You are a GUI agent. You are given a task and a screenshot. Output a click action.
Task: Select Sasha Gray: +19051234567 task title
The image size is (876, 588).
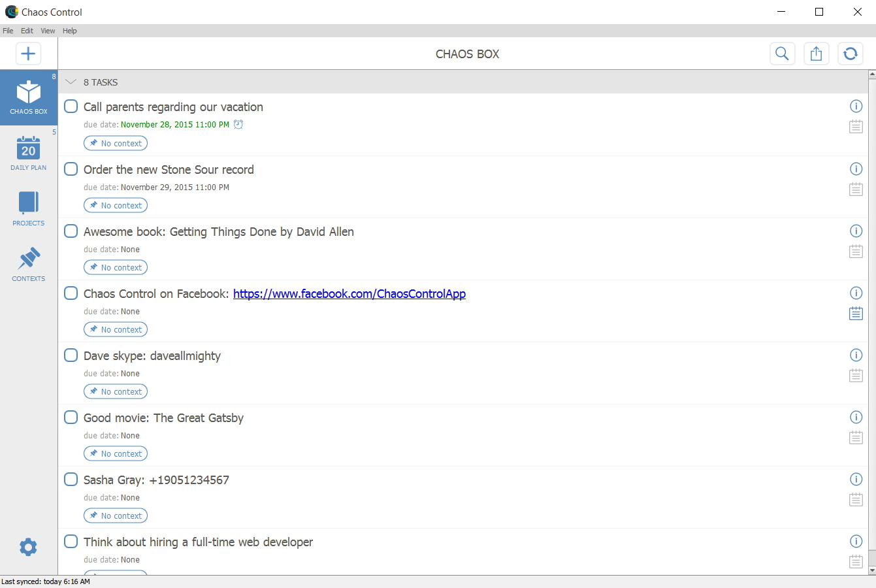tap(156, 480)
